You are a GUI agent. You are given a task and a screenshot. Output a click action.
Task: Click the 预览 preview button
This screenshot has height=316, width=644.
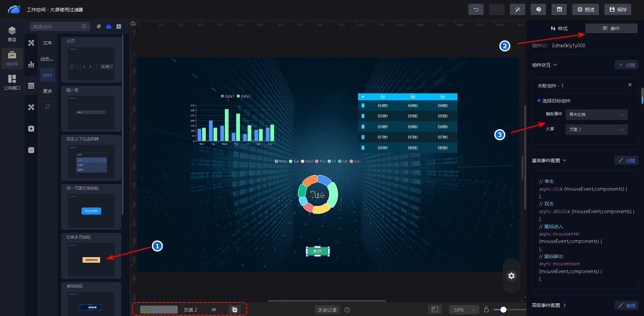tap(585, 9)
